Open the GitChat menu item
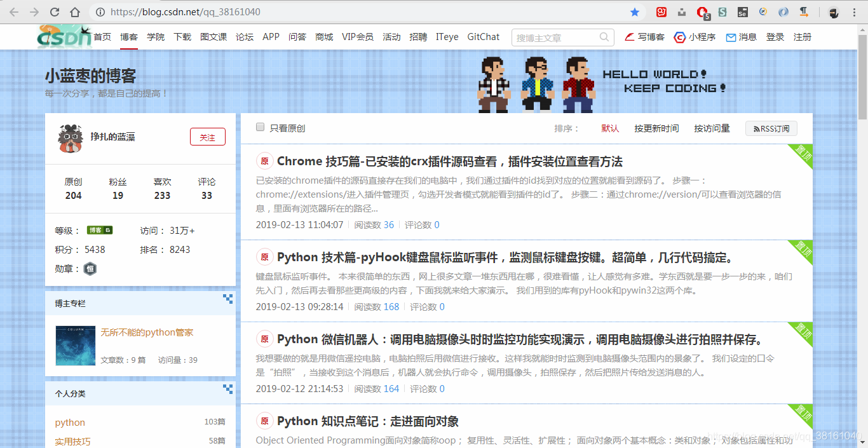The image size is (868, 448). click(x=483, y=37)
